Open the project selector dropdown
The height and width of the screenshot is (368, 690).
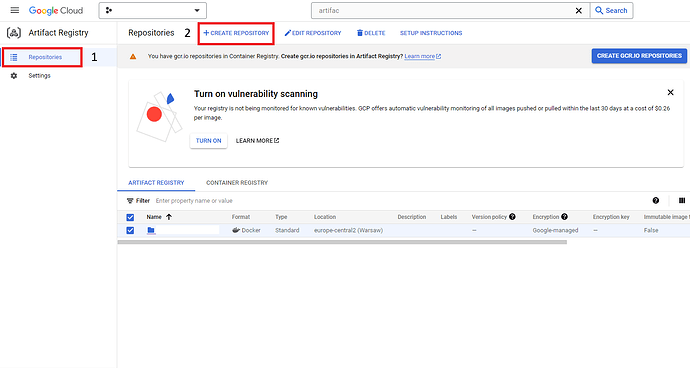[x=153, y=11]
